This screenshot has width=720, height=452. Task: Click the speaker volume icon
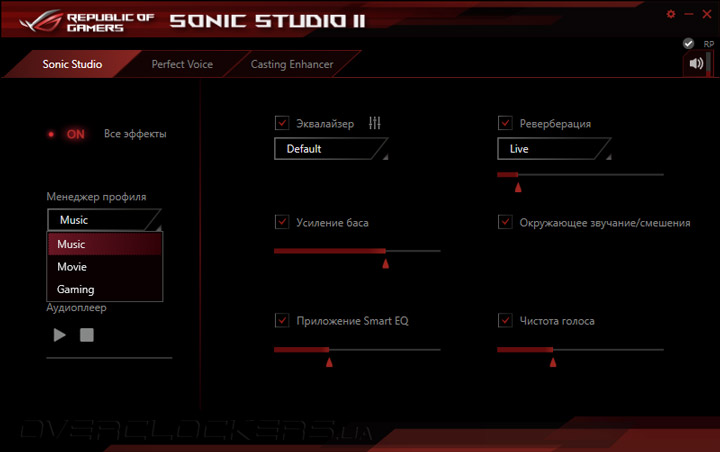coord(696,63)
